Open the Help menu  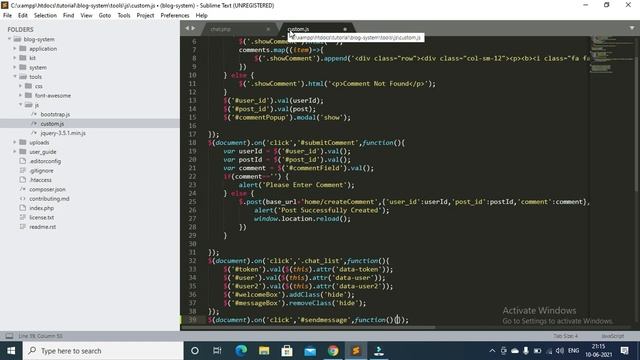click(202, 15)
